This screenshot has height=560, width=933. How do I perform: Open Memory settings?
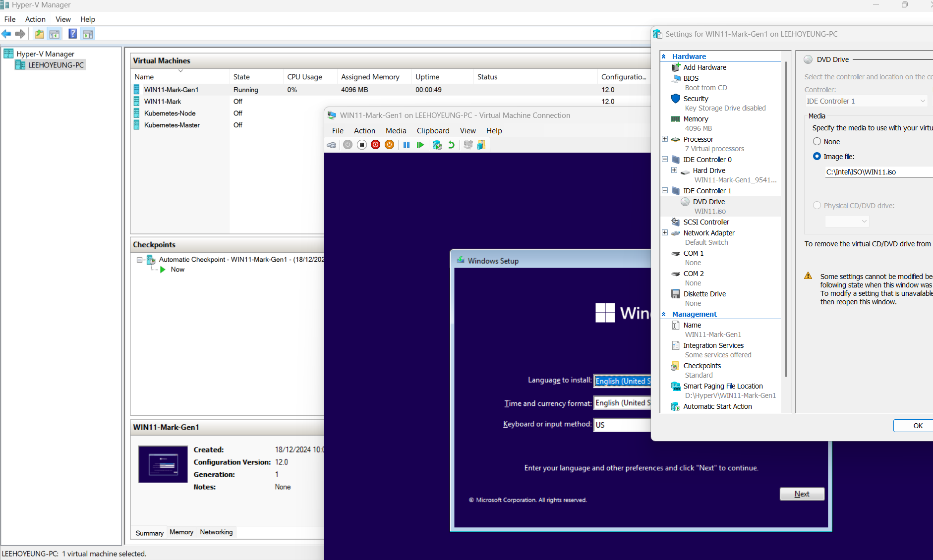696,119
